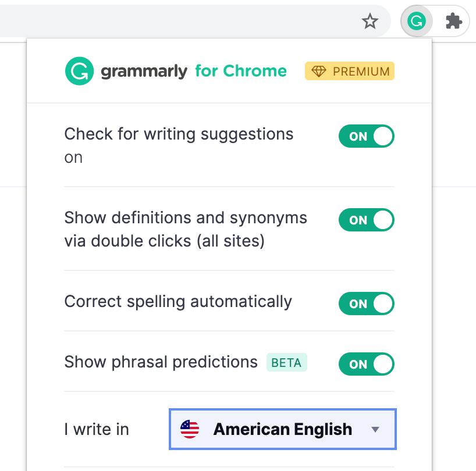Disable definitions and synonyms via double clicks
Image resolution: width=476 pixels, height=471 pixels.
coord(366,220)
